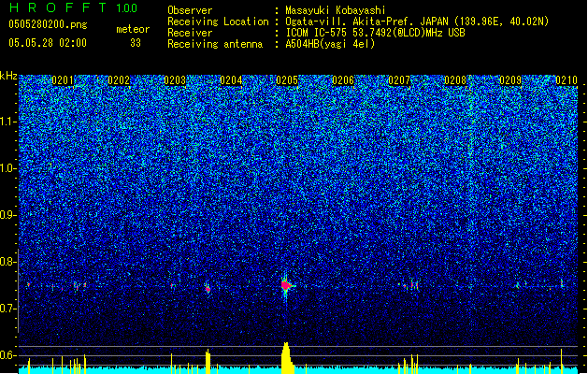Click the A504HB(yagi 4el) antenna value
This screenshot has width=588, height=374.
click(330, 44)
